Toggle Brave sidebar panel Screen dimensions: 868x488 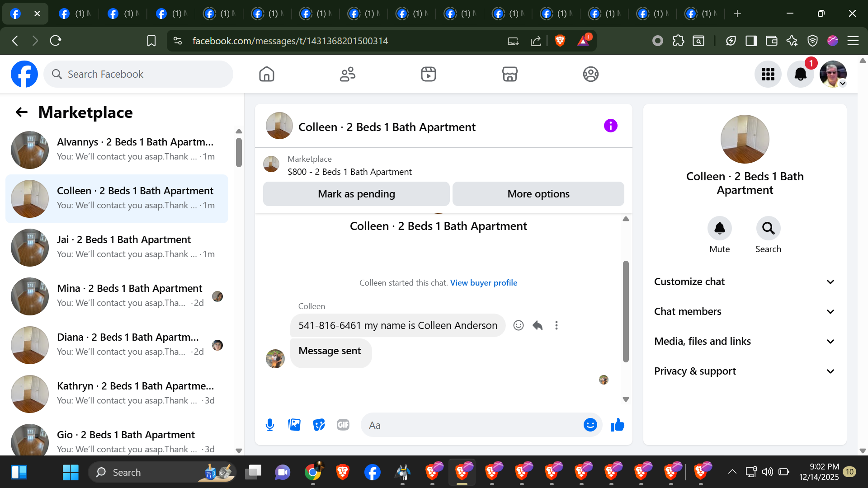[751, 41]
